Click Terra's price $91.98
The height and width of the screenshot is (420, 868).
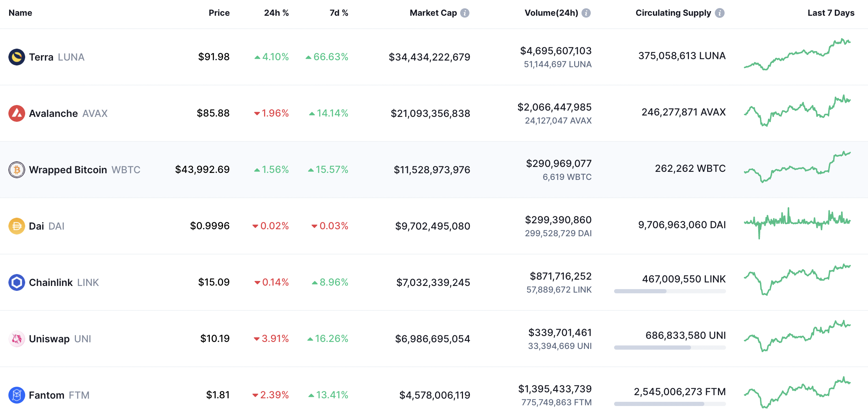point(214,57)
